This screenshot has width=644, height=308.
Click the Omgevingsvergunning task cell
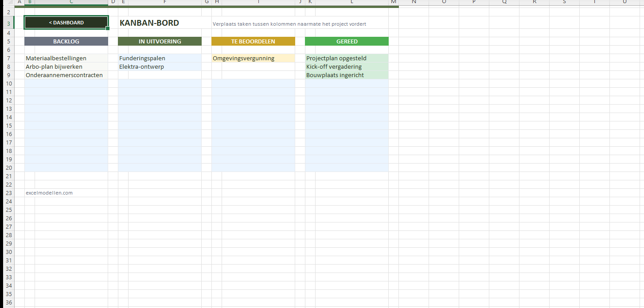point(244,58)
